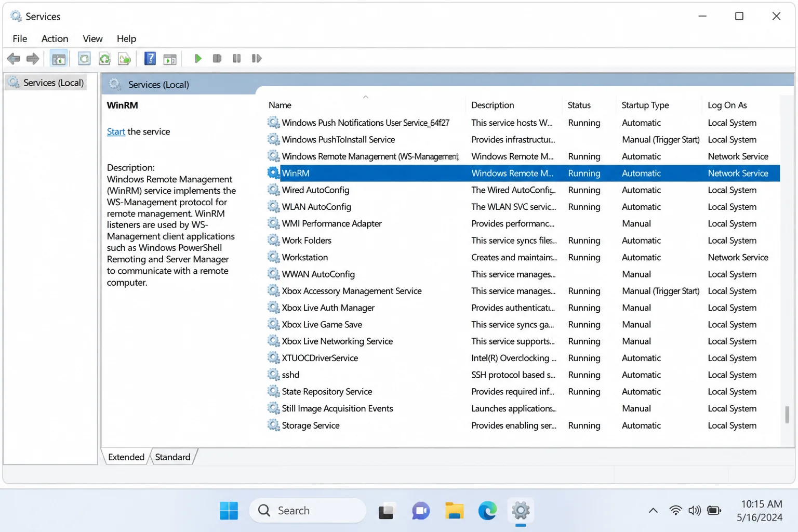Click the Start the service link
The image size is (798, 532).
116,132
